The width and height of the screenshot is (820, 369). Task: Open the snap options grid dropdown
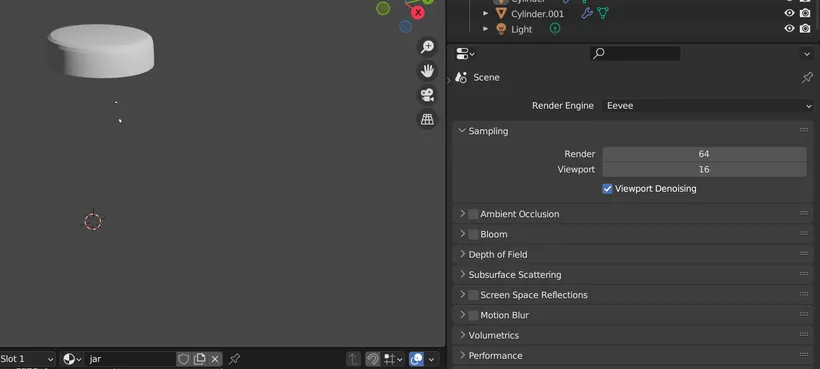click(x=393, y=359)
